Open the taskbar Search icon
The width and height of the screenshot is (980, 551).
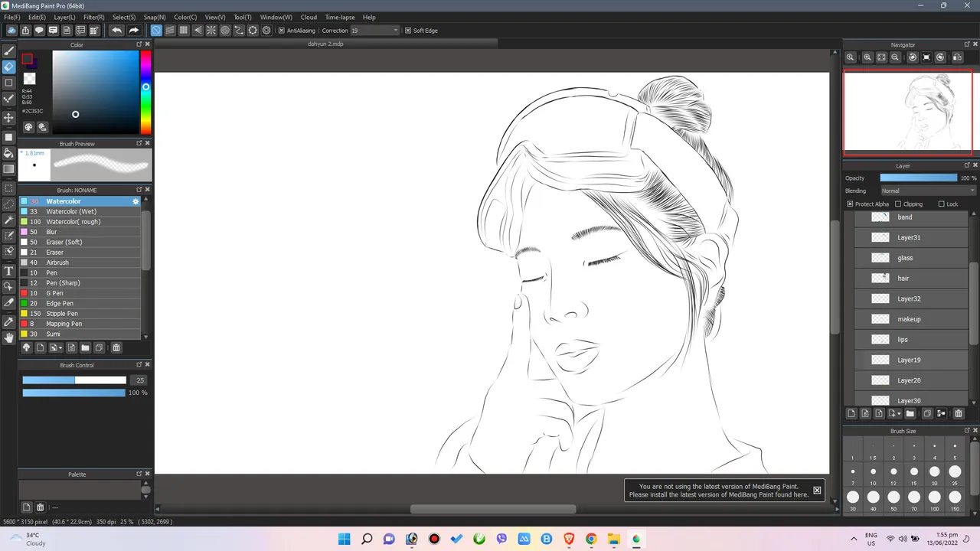tap(367, 539)
